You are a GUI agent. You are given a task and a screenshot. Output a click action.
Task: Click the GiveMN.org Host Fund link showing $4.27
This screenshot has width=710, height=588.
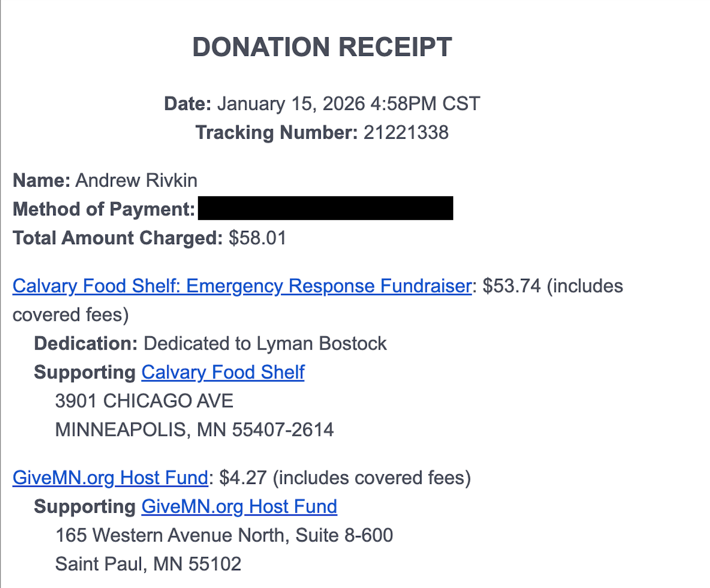(x=110, y=478)
